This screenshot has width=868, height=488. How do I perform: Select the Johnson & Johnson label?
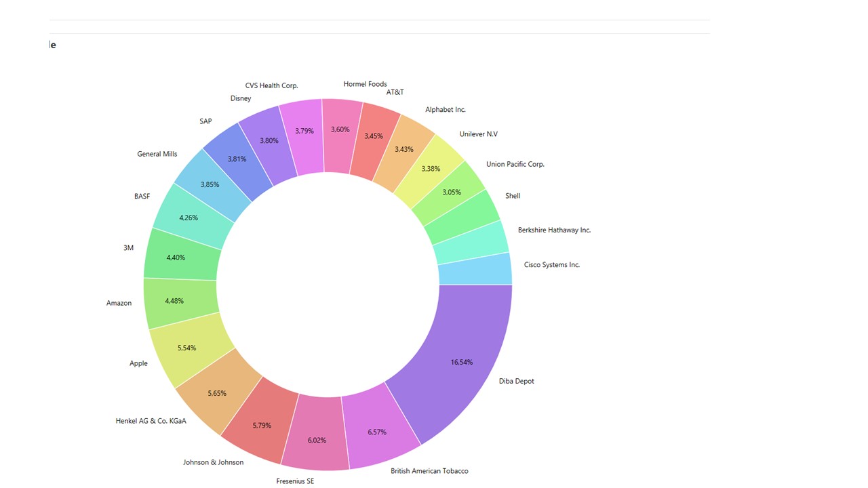coord(213,462)
